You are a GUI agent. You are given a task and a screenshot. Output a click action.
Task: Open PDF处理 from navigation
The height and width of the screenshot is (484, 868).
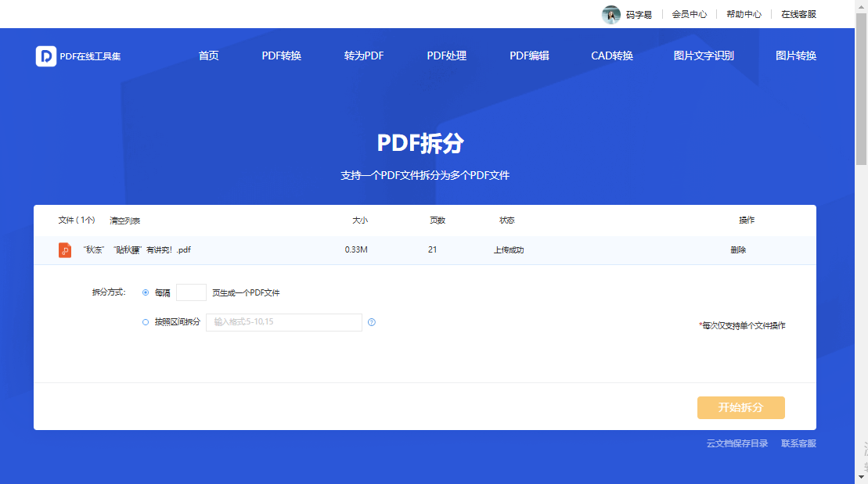pos(446,56)
